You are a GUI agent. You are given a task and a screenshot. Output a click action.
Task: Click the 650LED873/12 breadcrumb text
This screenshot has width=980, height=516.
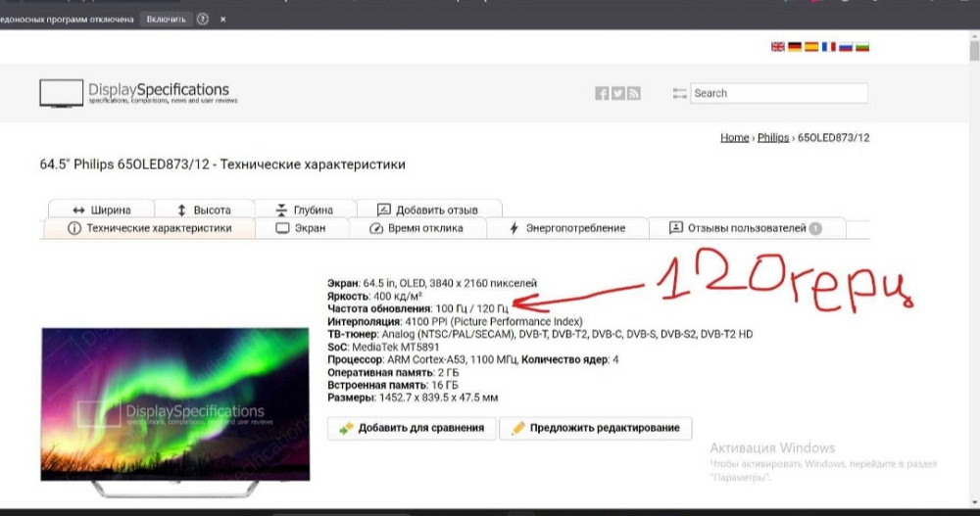[833, 137]
